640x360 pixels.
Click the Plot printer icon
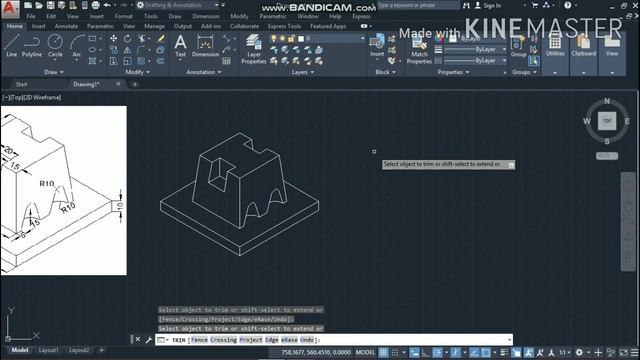point(96,5)
